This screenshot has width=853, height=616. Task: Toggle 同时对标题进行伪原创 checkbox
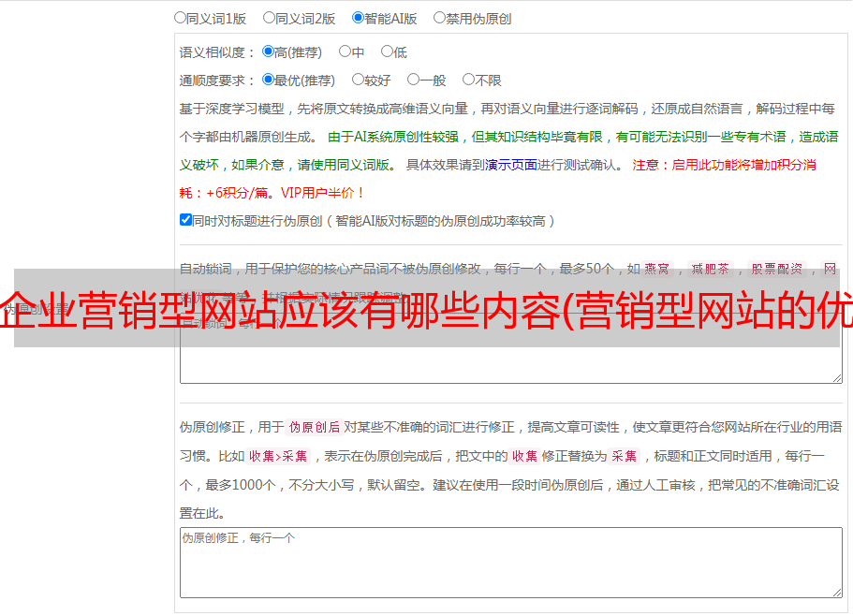coord(185,220)
